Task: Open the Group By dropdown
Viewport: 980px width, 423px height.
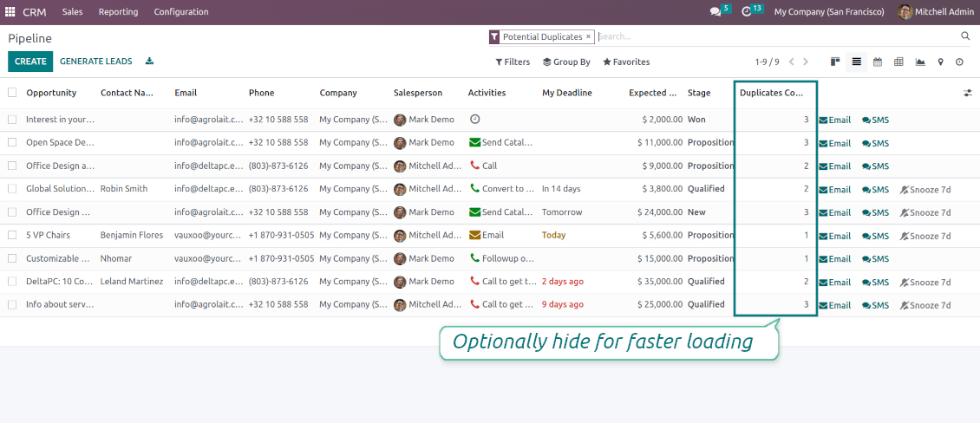Action: 566,62
